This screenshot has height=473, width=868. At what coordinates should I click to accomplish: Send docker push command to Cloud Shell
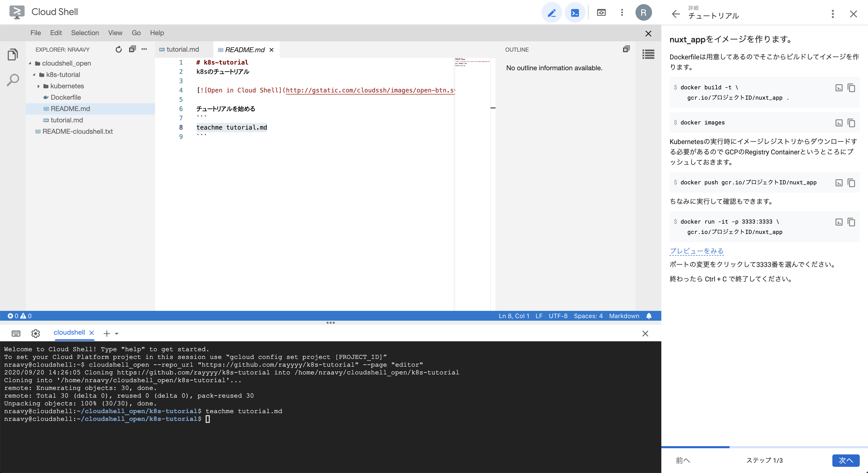[x=839, y=183]
